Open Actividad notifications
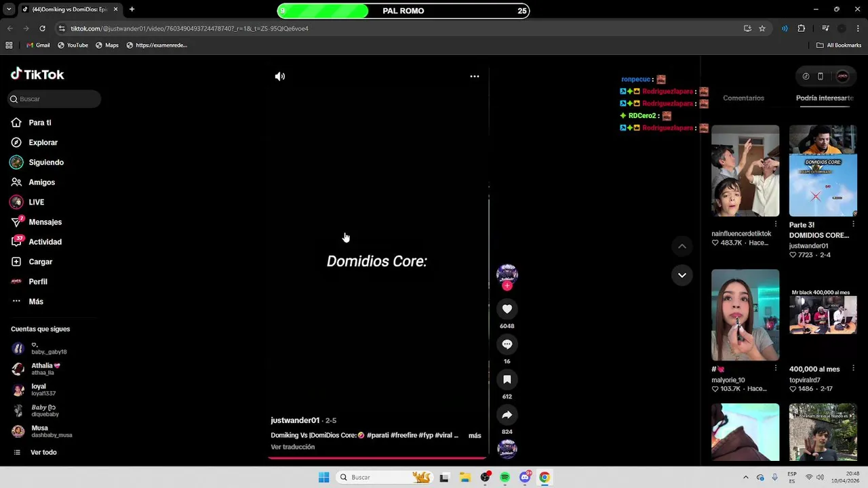868x488 pixels. pos(45,242)
